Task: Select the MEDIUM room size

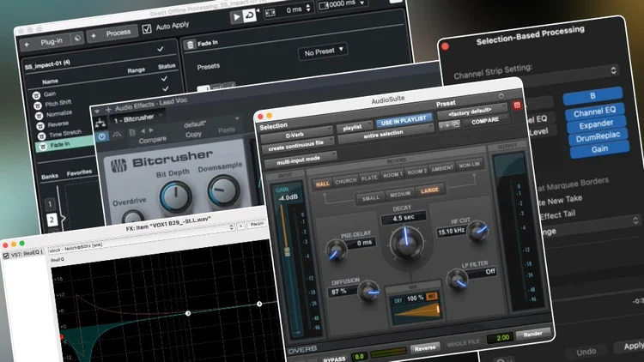Action: coord(400,194)
